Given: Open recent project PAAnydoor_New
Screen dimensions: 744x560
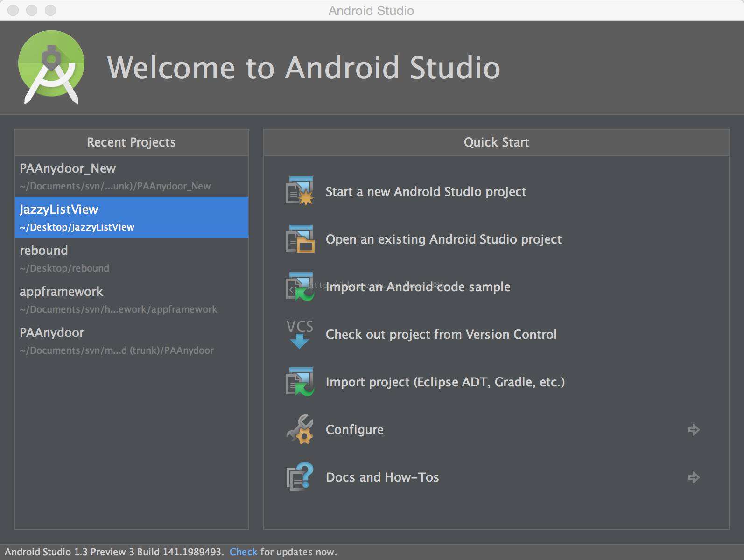Looking at the screenshot, I should (132, 176).
